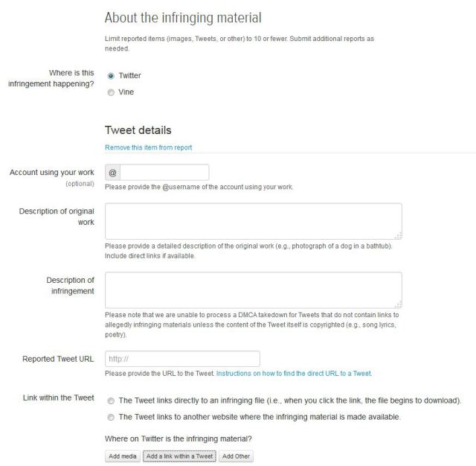The height and width of the screenshot is (466, 476).
Task: Focus the Reported Tweet URL field
Action: pos(182,359)
